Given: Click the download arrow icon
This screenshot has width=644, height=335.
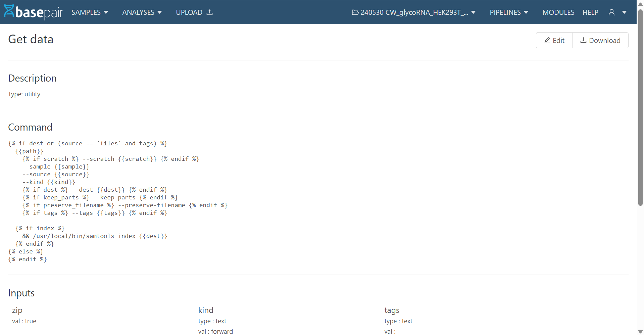Looking at the screenshot, I should tap(584, 40).
